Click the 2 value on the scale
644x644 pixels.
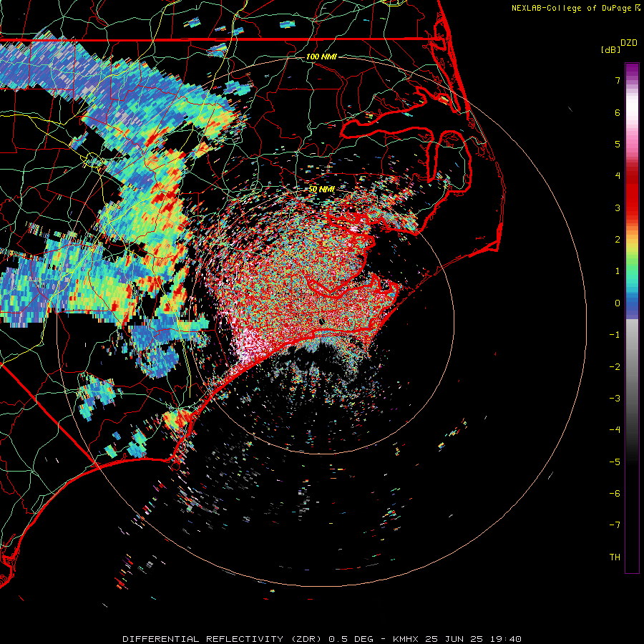[x=618, y=240]
